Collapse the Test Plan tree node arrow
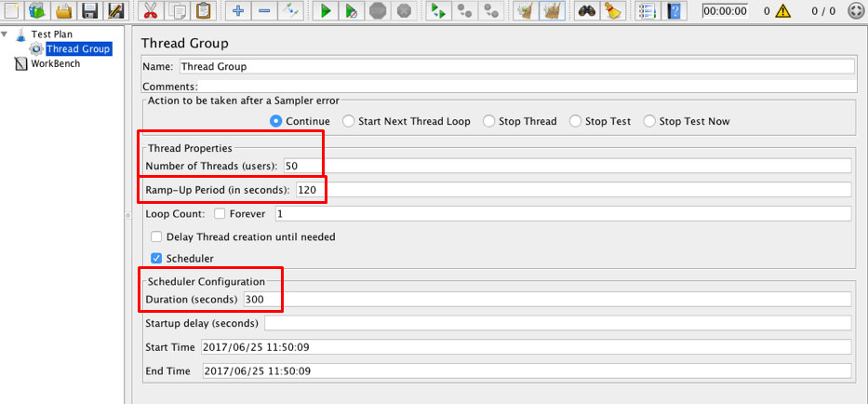 [x=5, y=34]
